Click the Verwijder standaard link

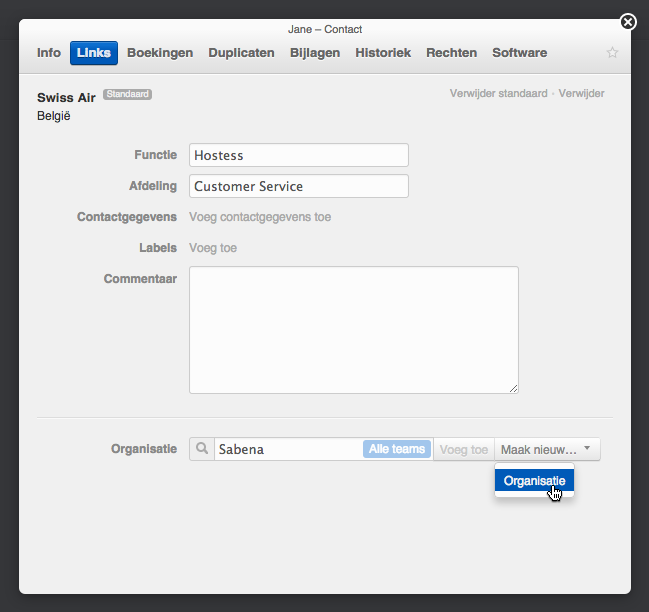498,93
